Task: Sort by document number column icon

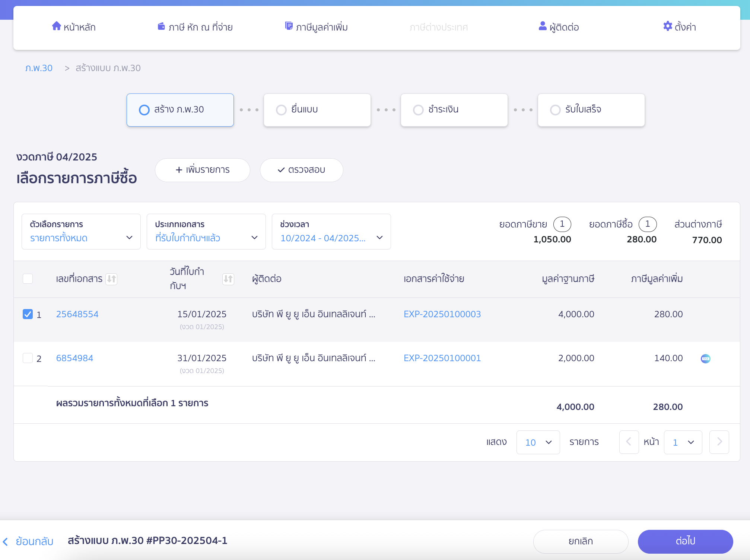Action: 111,279
